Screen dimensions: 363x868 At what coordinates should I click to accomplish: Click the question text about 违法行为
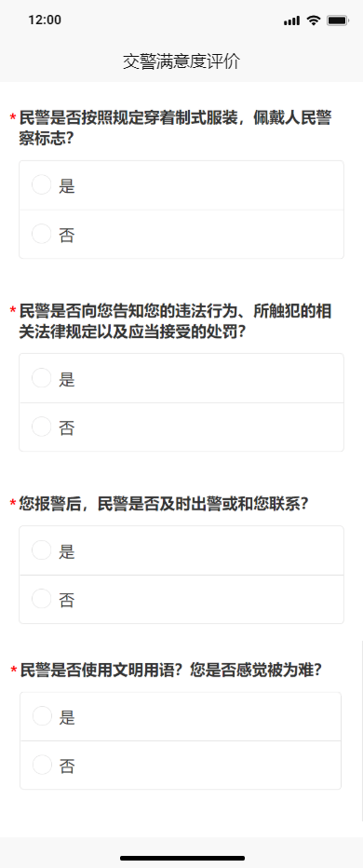pos(175,321)
